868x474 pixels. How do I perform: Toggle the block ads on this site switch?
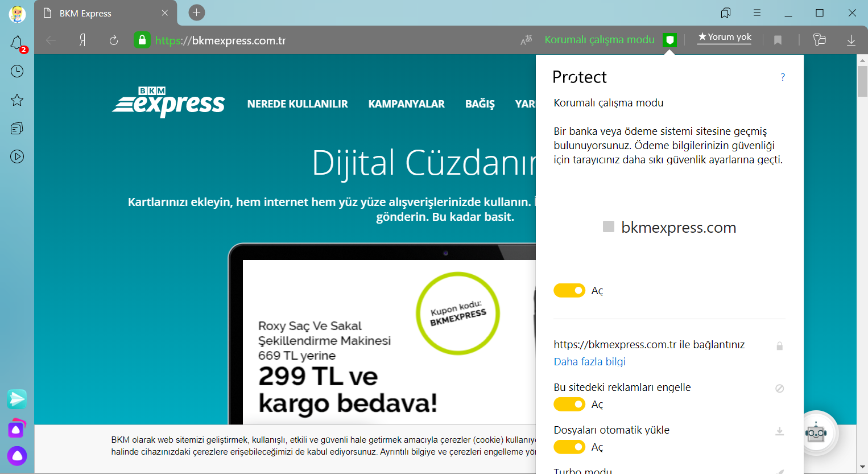click(569, 405)
